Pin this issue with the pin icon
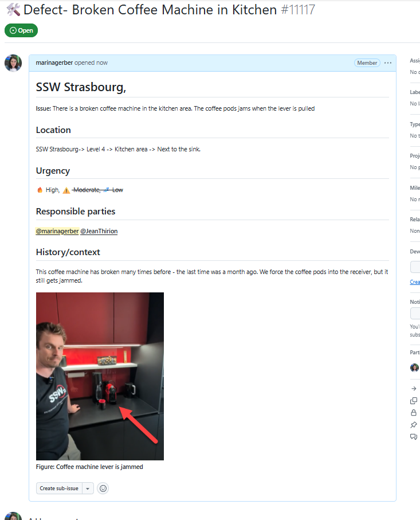Image resolution: width=420 pixels, height=520 pixels. point(414,424)
